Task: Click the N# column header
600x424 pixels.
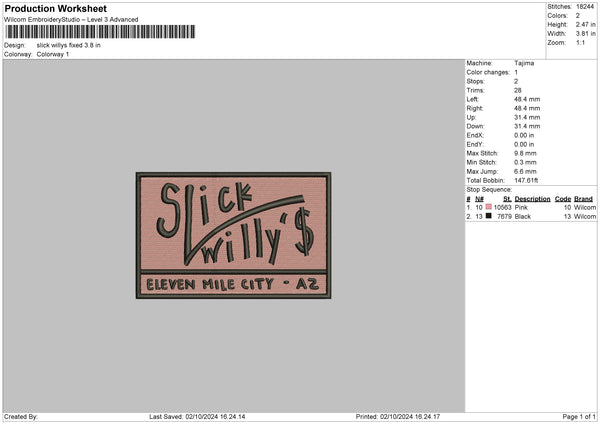Action: tap(479, 199)
